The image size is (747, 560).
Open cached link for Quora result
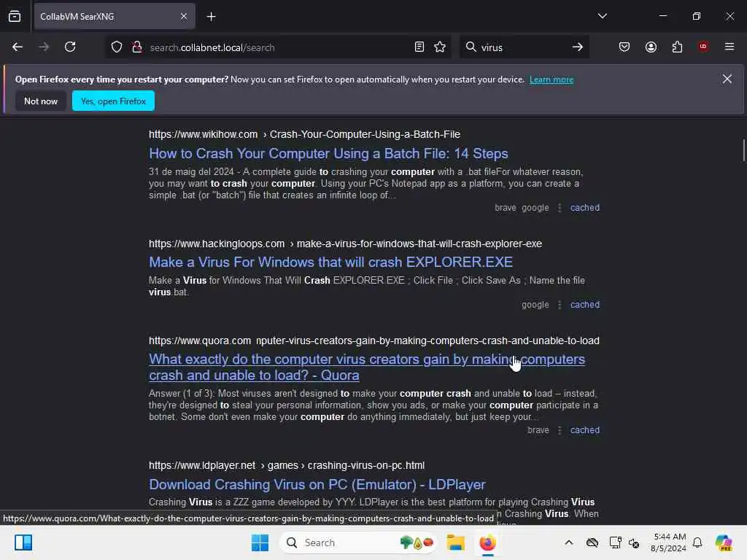click(585, 430)
